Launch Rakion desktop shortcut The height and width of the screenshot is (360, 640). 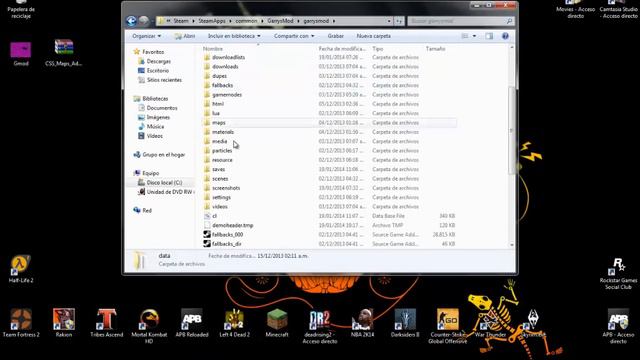64,323
